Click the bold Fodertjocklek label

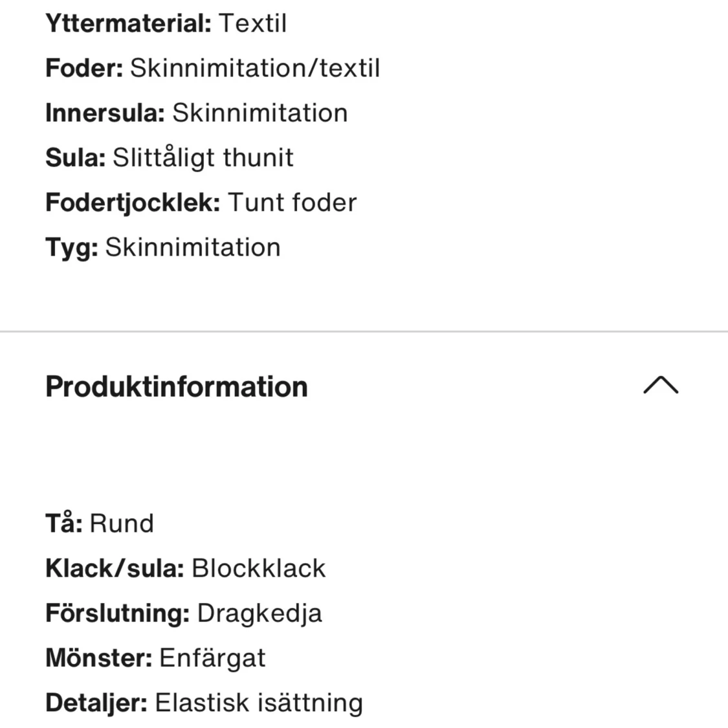(133, 203)
